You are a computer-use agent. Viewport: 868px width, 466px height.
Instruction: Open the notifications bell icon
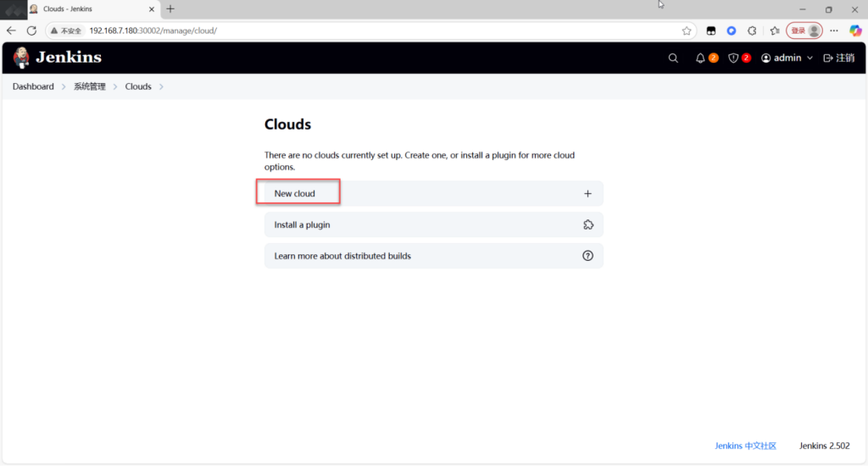click(700, 58)
